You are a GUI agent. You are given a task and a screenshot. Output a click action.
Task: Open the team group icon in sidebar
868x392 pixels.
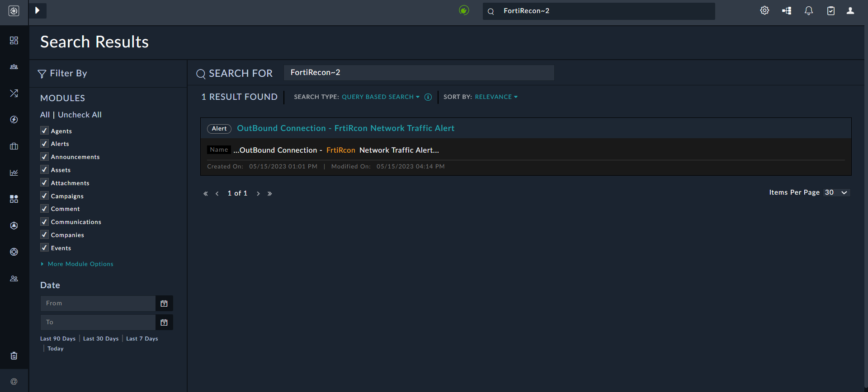(x=14, y=67)
